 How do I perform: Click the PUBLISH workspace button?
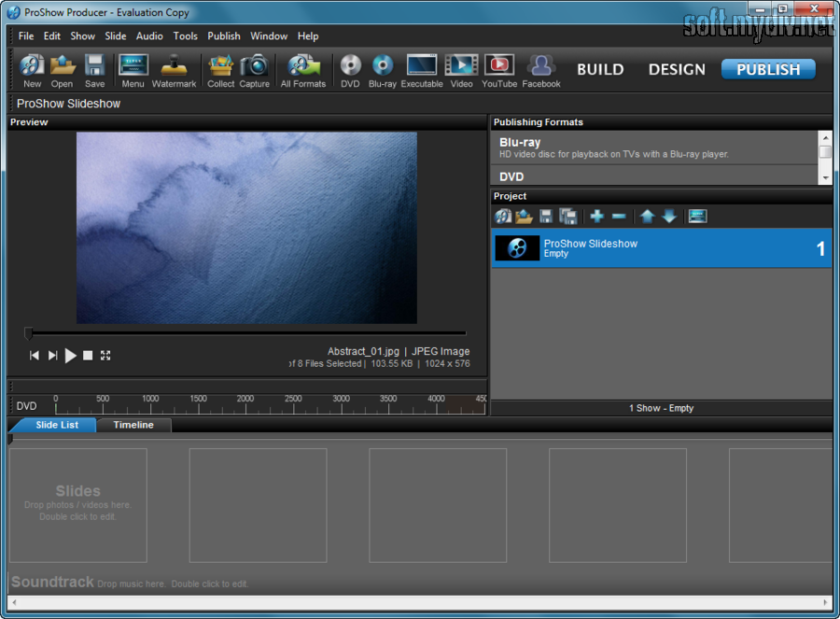coord(768,69)
